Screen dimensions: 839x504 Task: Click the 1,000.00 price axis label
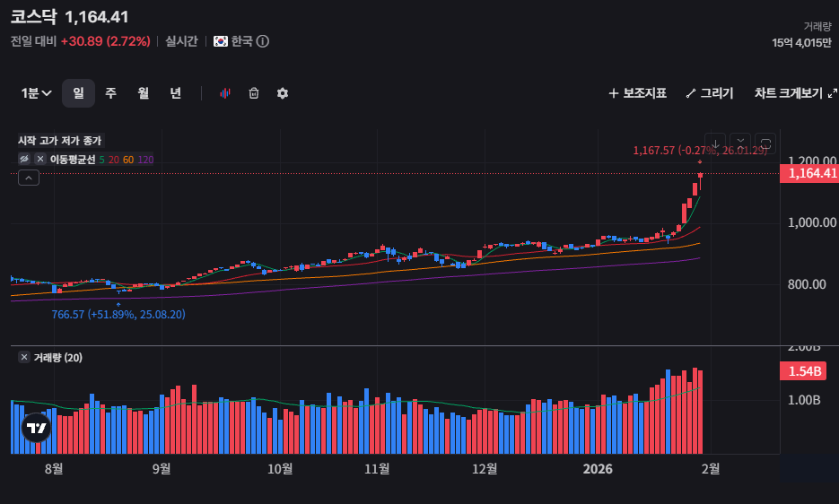pyautogui.click(x=812, y=222)
